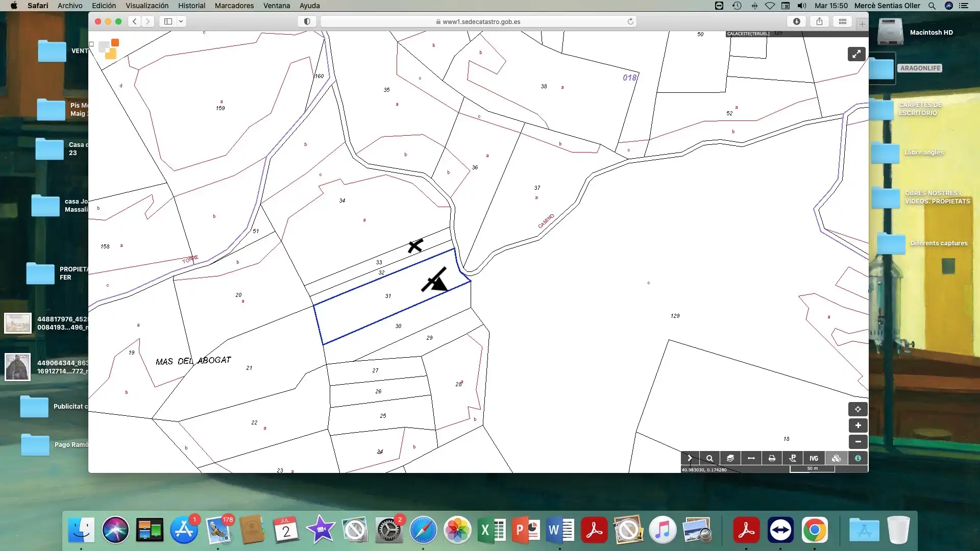Open the map search magnifier tool
This screenshot has height=551, width=980.
coord(709,458)
